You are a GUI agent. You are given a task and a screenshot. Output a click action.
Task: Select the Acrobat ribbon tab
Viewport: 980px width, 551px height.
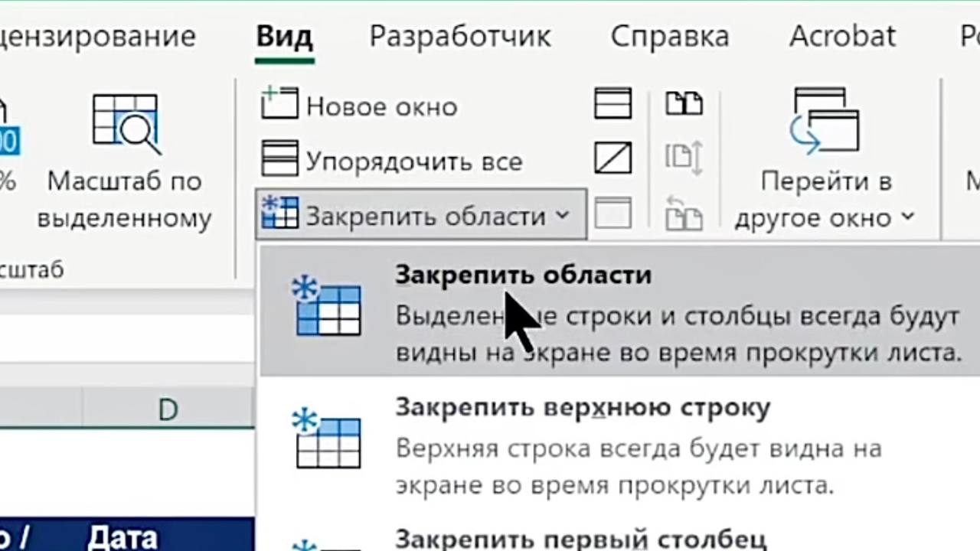[843, 36]
